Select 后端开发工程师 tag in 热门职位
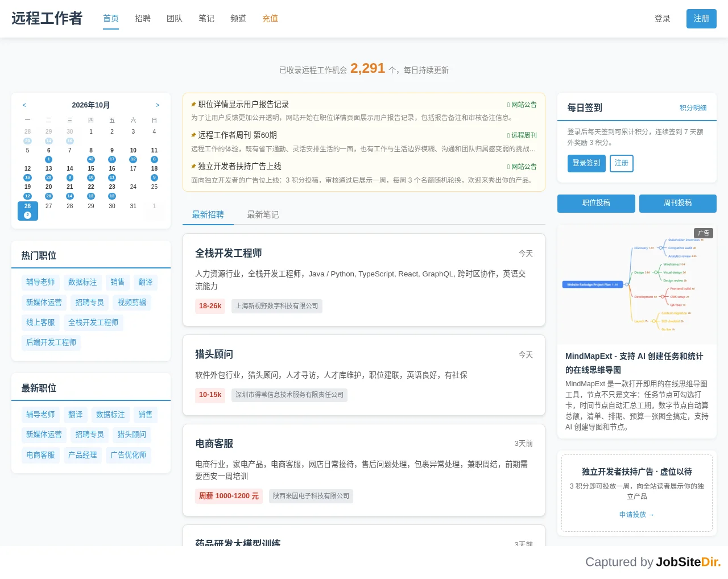 point(51,342)
